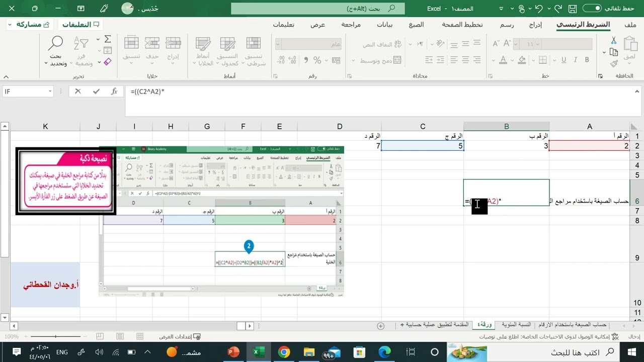Screen dimensions: 644x362
Task: Cut selection with the scissors icon
Action: tap(614, 40)
